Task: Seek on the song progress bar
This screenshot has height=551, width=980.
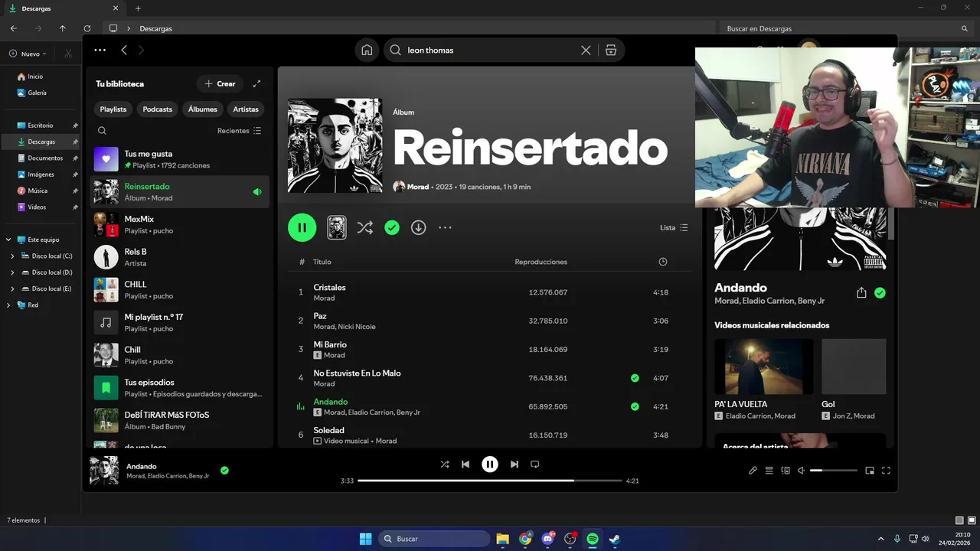Action: click(x=490, y=481)
